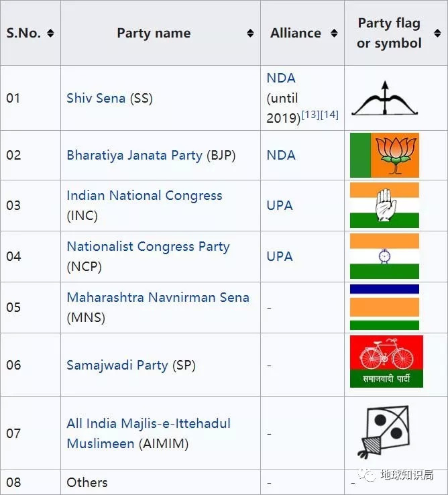Open the Samajwadi Party link
448x495 pixels.
pyautogui.click(x=117, y=365)
